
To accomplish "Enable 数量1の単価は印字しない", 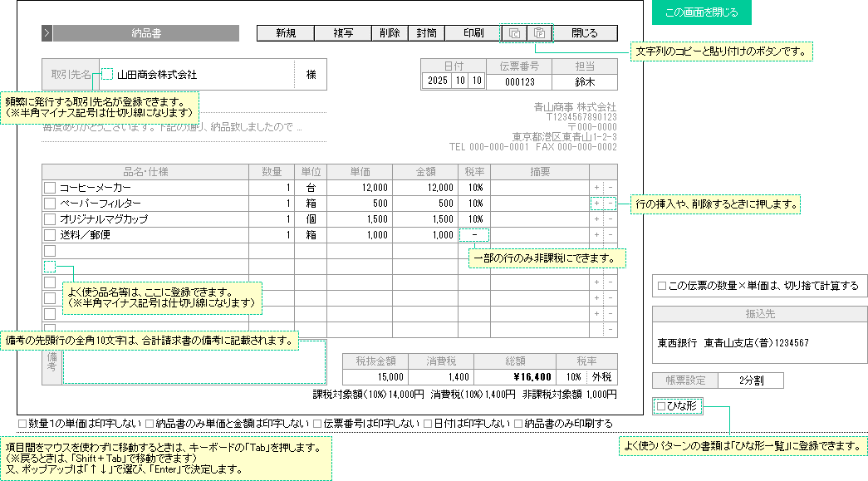I will [x=22, y=424].
